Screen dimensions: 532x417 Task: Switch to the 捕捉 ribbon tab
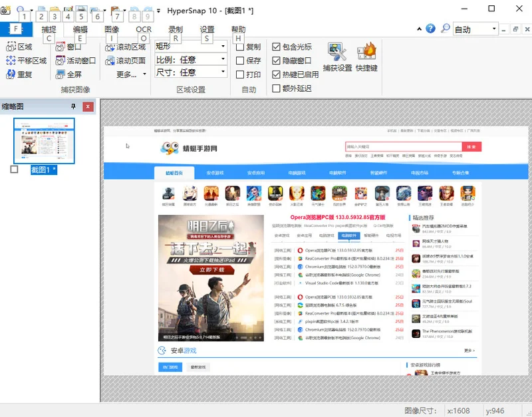pyautogui.click(x=49, y=29)
